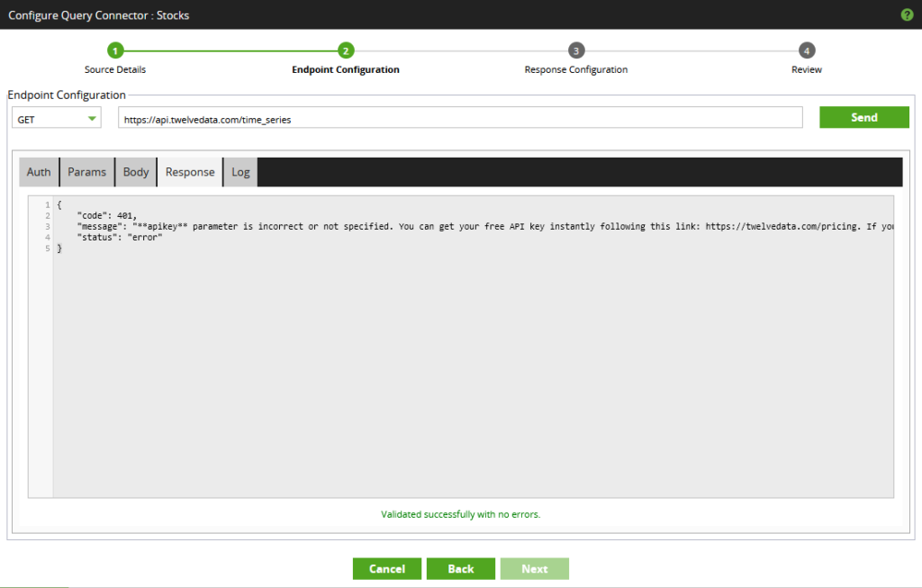Click the Endpoint Configuration step circle
This screenshot has width=922, height=588.
[345, 50]
